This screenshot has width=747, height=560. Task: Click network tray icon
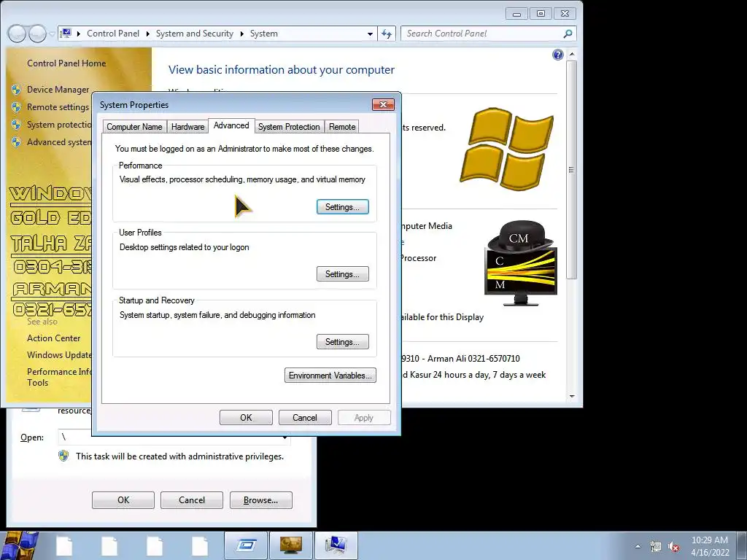(x=656, y=547)
